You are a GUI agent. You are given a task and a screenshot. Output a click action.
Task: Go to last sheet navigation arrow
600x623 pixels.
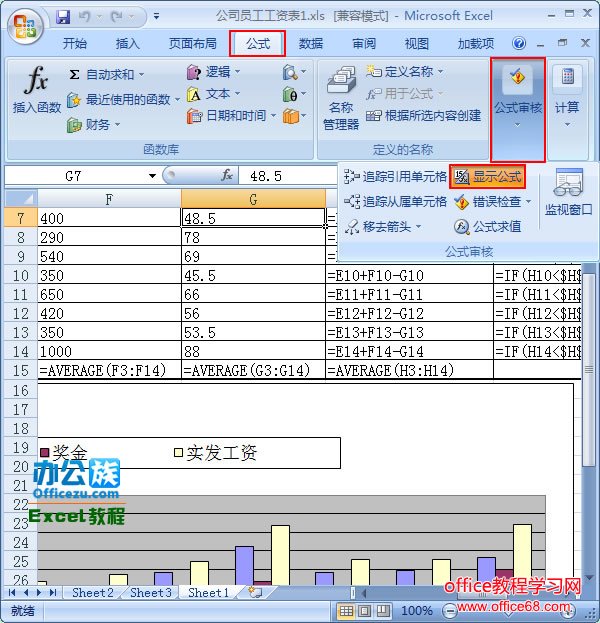[53, 592]
